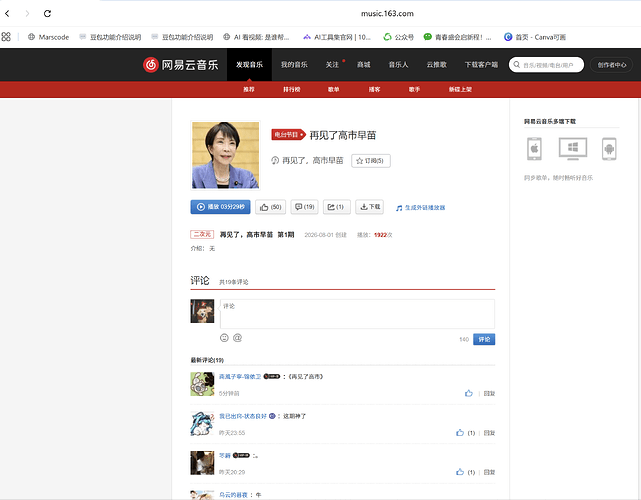The width and height of the screenshot is (641, 500).
Task: Select the 排行榜 sub-navigation item
Action: coord(292,89)
